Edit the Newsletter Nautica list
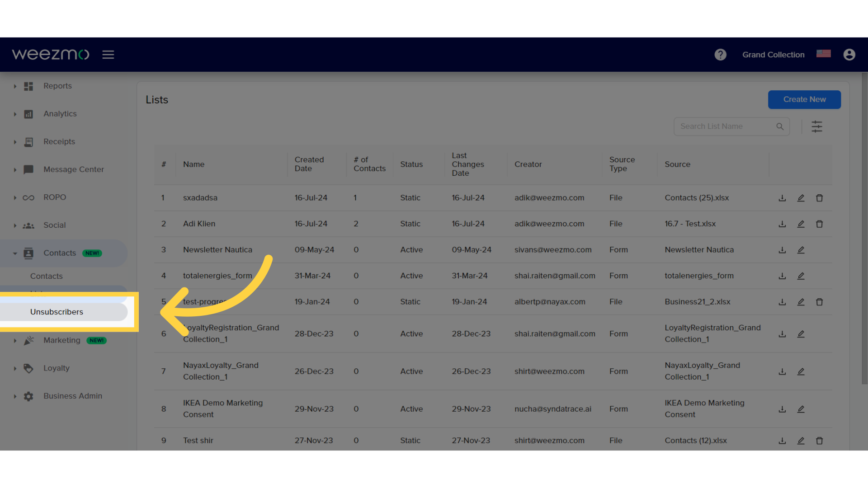 click(x=801, y=250)
